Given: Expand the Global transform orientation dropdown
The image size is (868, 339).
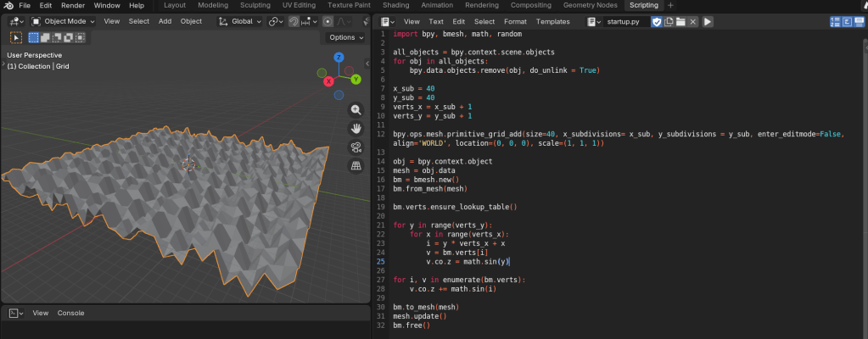Looking at the screenshot, I should pyautogui.click(x=241, y=21).
